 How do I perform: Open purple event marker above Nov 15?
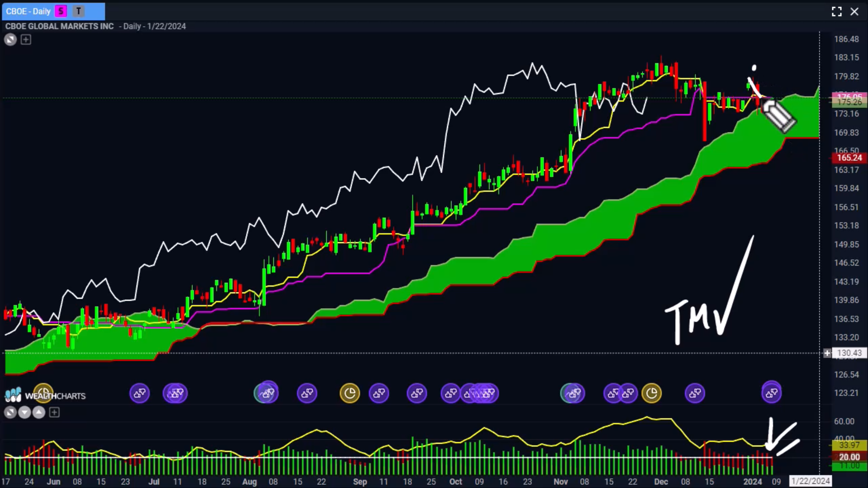pyautogui.click(x=613, y=393)
